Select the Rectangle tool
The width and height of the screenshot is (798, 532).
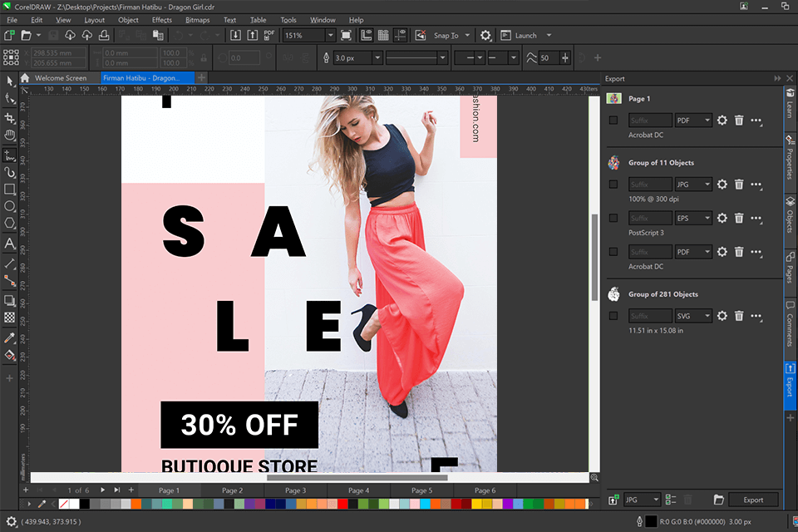(10, 190)
